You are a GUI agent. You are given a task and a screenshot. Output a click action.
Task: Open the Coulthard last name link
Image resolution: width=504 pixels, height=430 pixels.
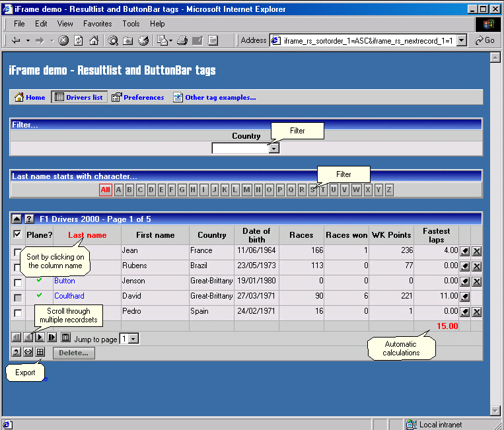(x=69, y=296)
